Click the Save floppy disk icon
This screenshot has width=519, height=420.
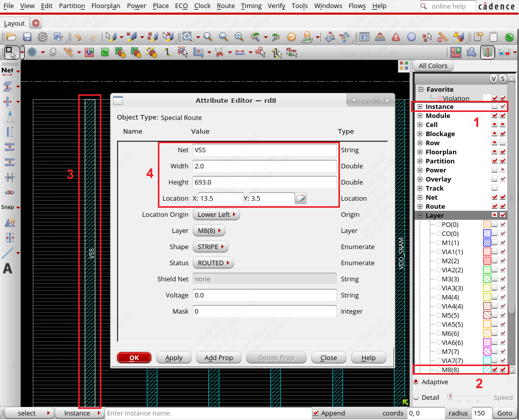(x=27, y=37)
